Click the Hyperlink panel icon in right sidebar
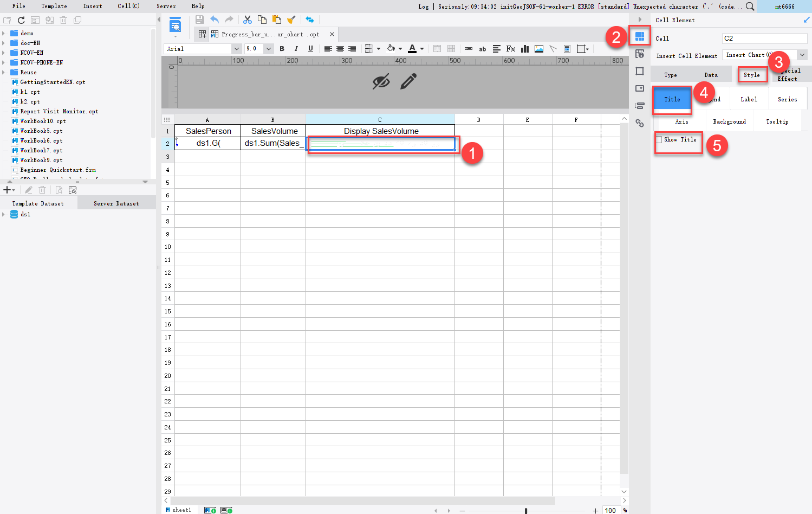Viewport: 812px width, 514px height. pyautogui.click(x=640, y=123)
